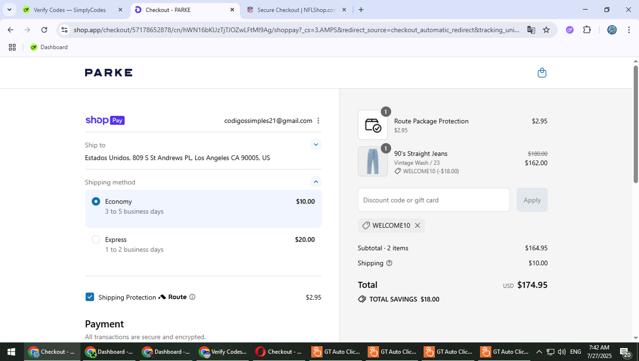This screenshot has width=639, height=361.
Task: Click the PARKE store logo
Action: point(108,73)
